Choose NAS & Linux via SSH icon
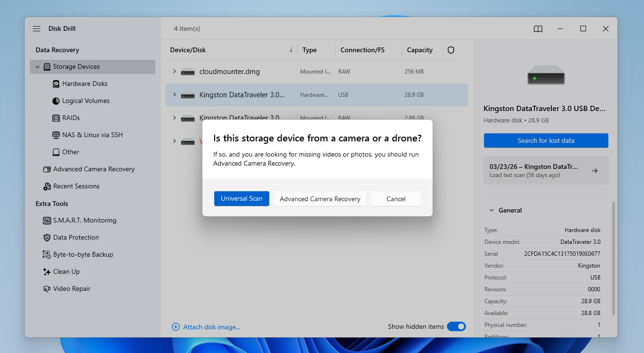Image resolution: width=644 pixels, height=353 pixels. (x=56, y=135)
